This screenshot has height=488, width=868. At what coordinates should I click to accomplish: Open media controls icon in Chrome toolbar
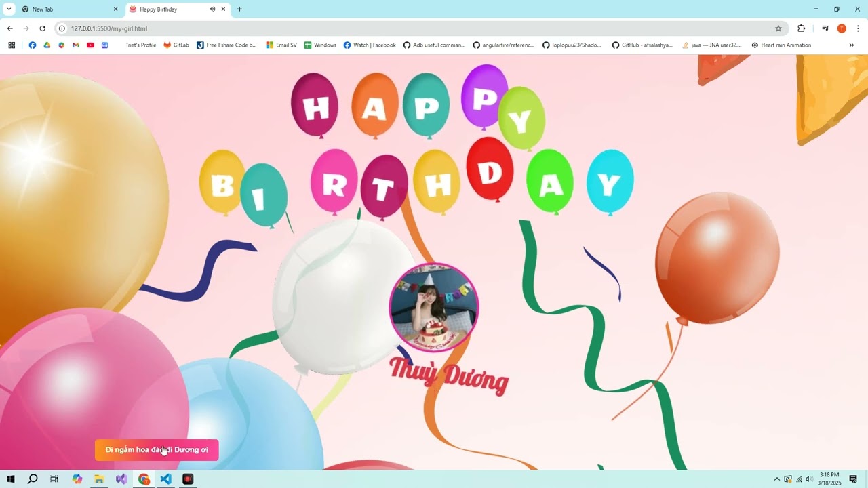tap(825, 28)
